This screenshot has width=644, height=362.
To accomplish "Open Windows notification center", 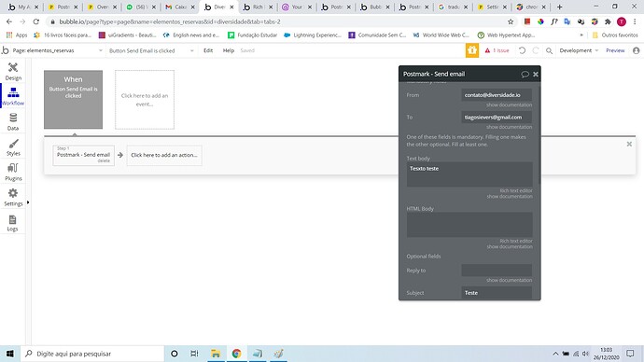I will (x=630, y=354).
